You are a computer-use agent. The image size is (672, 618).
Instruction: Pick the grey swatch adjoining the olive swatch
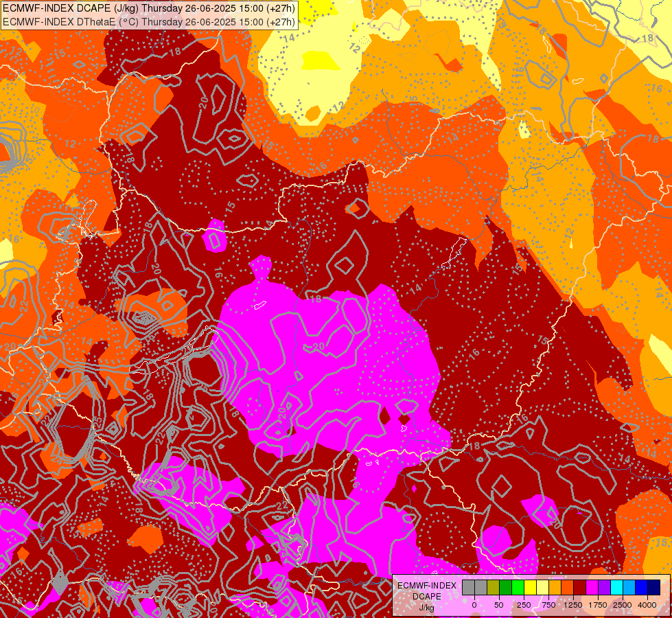(481, 587)
